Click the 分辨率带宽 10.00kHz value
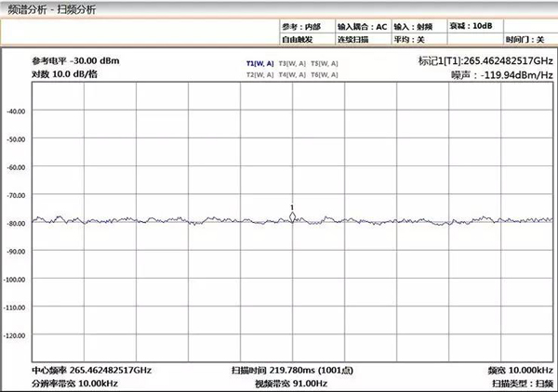Viewport: 558px width, 392px height. point(74,384)
